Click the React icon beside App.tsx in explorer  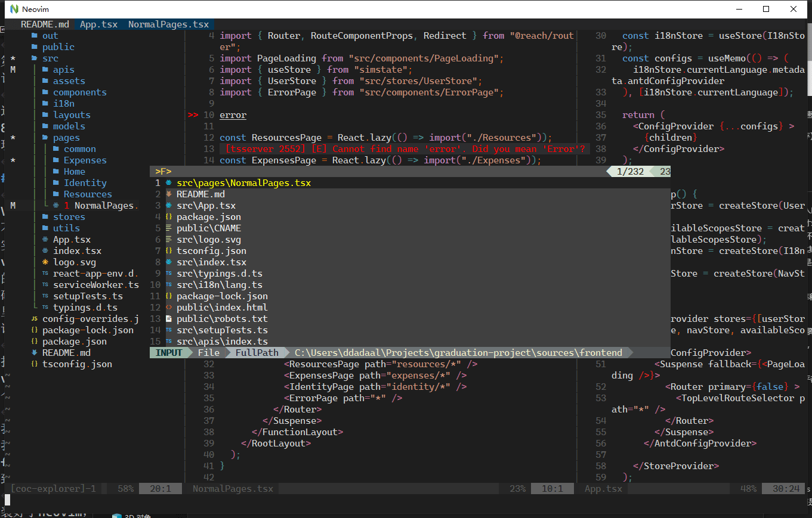[45, 240]
